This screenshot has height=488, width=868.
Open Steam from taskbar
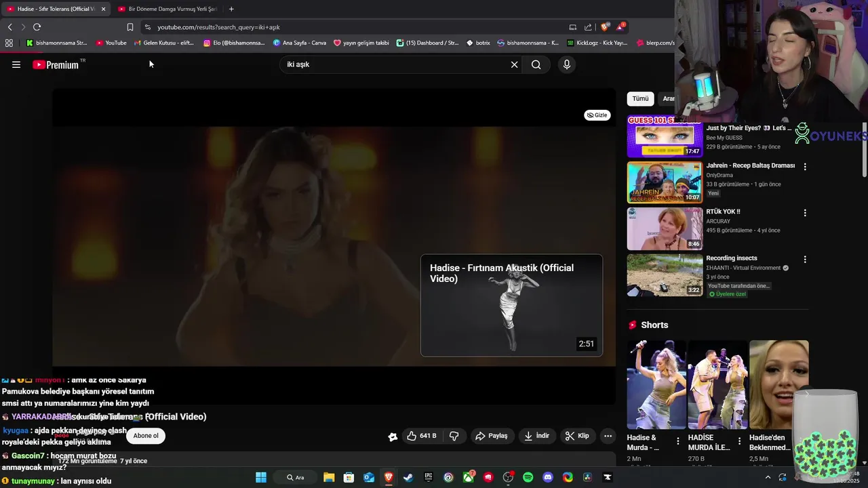click(x=408, y=477)
